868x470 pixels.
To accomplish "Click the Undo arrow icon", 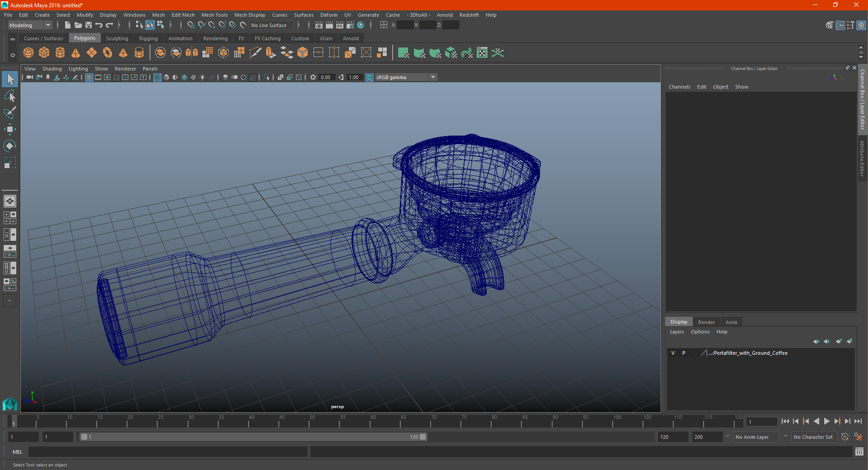I will pos(99,25).
